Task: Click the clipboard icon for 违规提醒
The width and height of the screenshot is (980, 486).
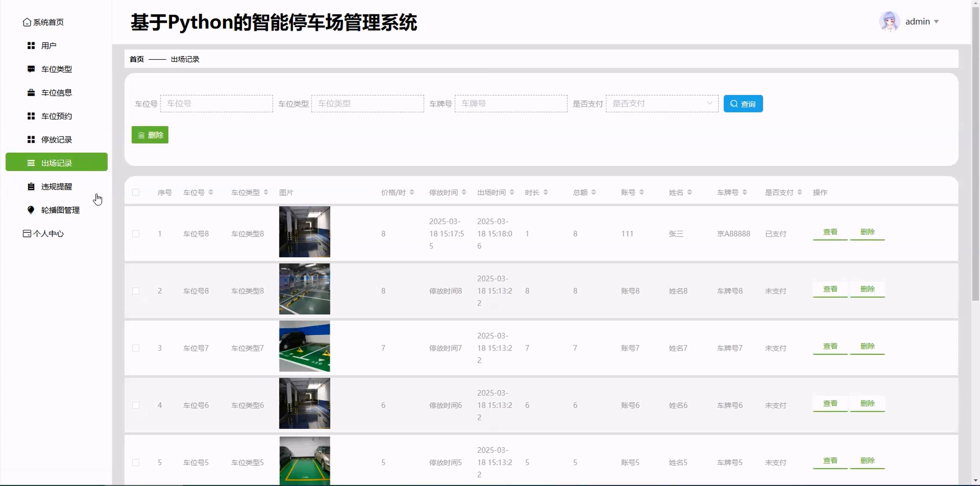Action: 31,187
